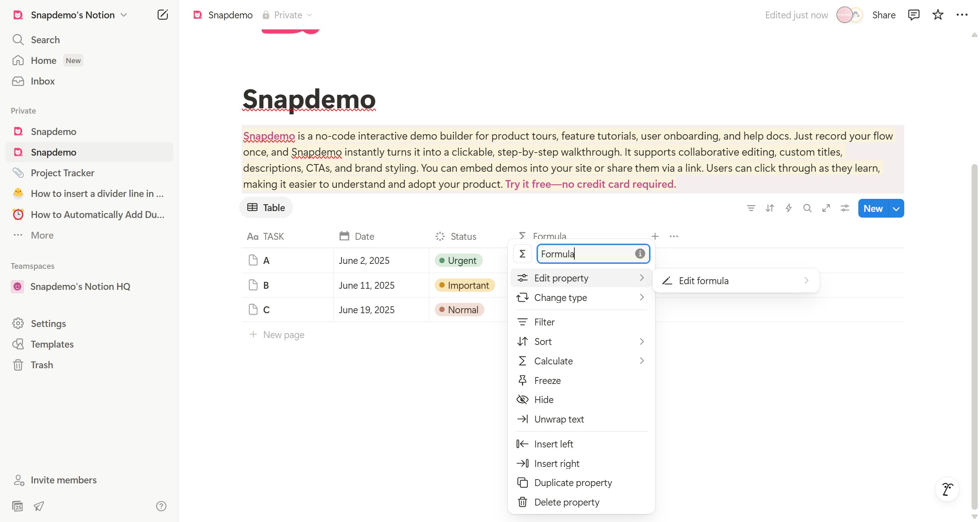Open Project Tracker page
980x522 pixels.
point(89,173)
